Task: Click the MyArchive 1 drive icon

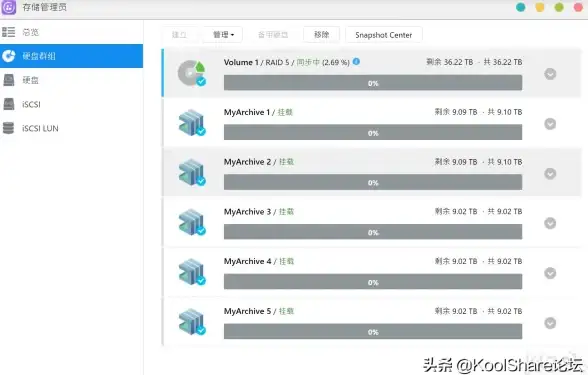Action: coord(192,122)
